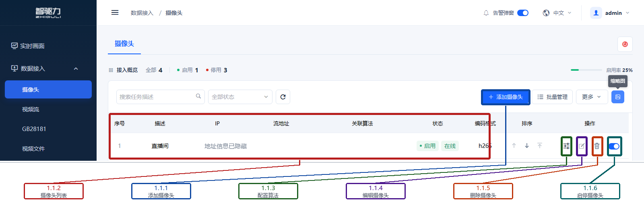Viewport: 644px width, 207px height.
Task: Click the 流地址 column header
Action: pyautogui.click(x=281, y=123)
